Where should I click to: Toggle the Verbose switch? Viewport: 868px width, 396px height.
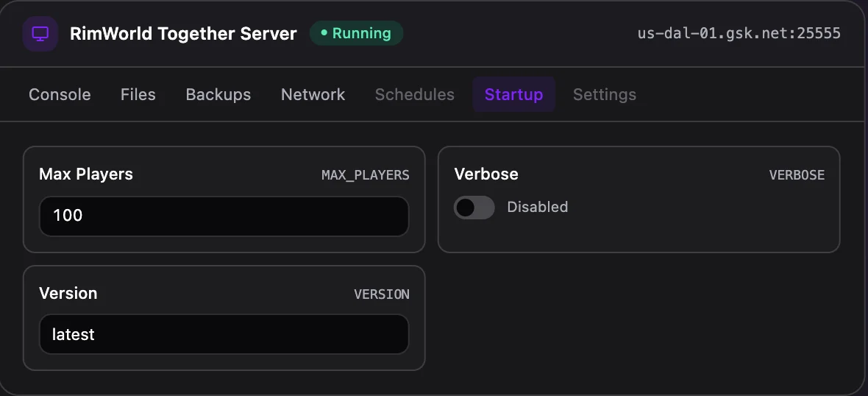[474, 208]
